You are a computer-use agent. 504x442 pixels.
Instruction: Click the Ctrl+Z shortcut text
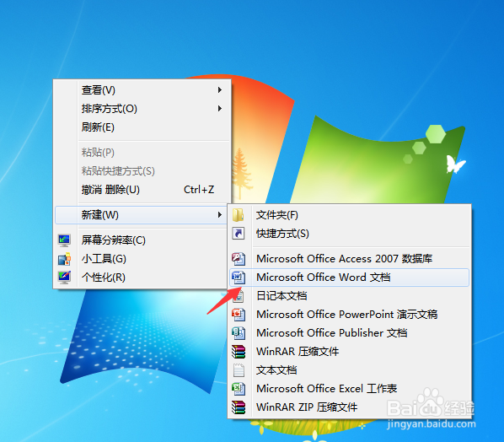coord(199,190)
